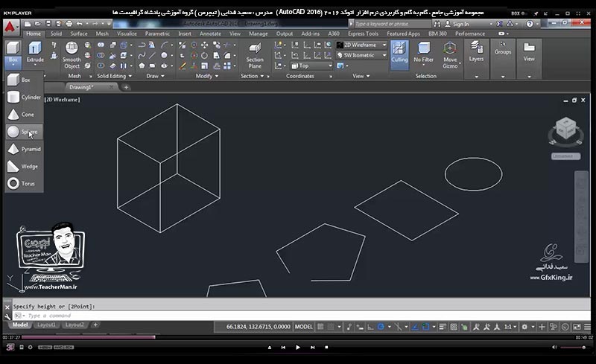Choose Wedge from the flyout list
The image size is (596, 364).
25,167
